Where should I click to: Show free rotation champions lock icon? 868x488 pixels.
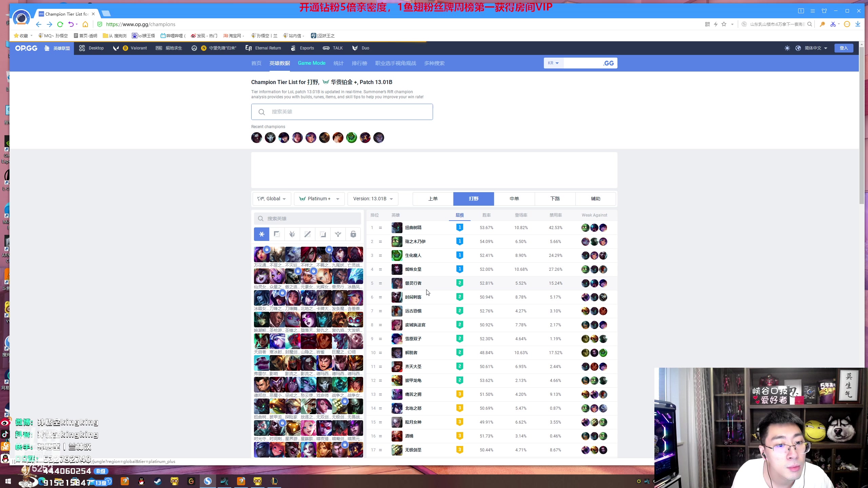(x=353, y=234)
